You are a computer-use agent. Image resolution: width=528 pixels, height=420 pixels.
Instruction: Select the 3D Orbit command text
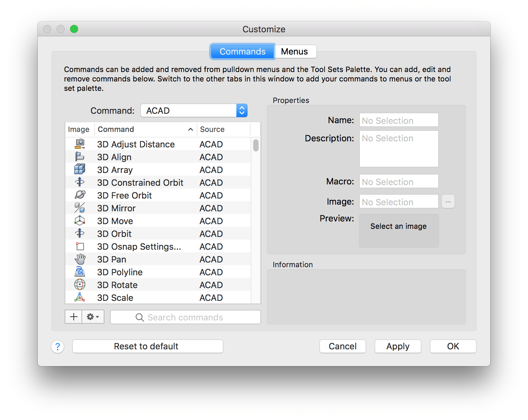pyautogui.click(x=114, y=234)
